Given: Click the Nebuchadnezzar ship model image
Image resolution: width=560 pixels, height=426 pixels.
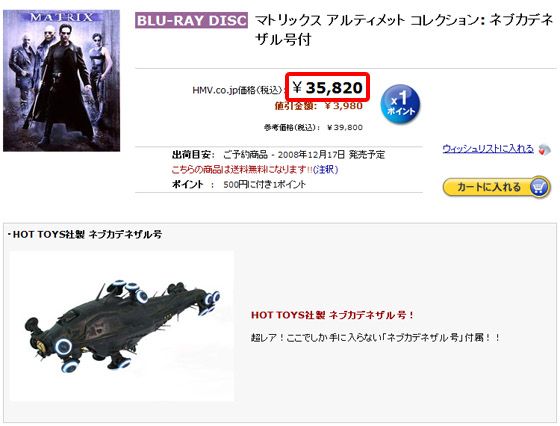Looking at the screenshot, I should 122,326.
